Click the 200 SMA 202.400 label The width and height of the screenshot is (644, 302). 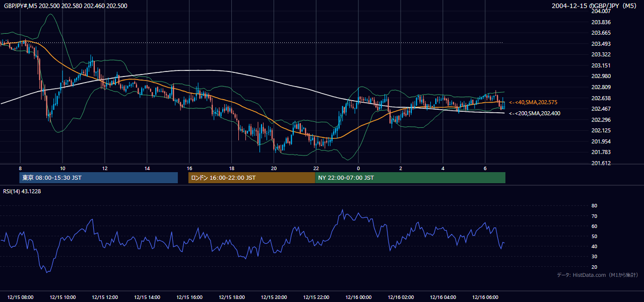tap(534, 113)
